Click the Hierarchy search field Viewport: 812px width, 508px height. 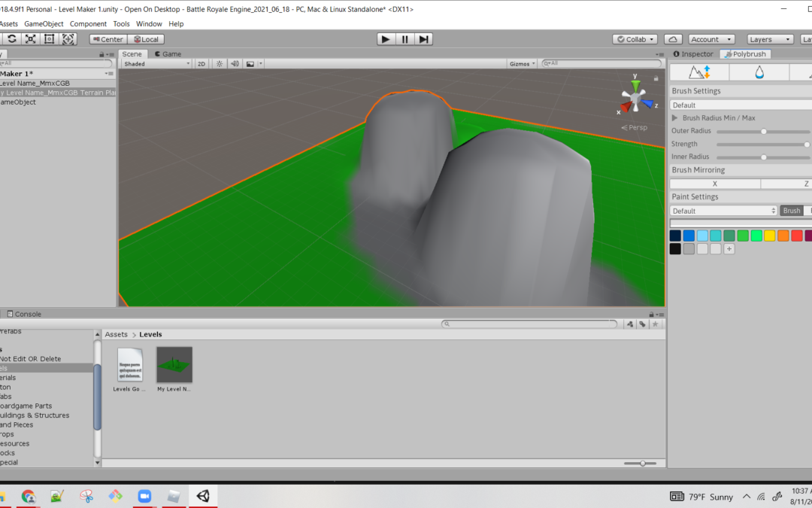56,63
